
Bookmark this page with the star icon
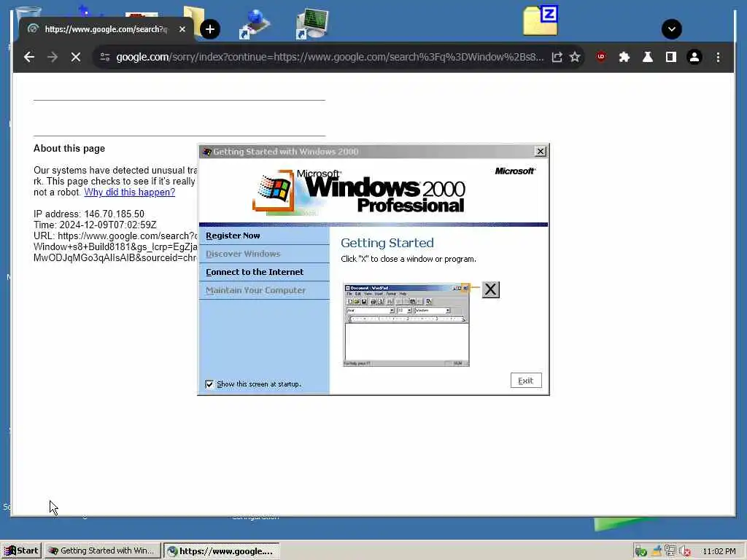pos(575,57)
